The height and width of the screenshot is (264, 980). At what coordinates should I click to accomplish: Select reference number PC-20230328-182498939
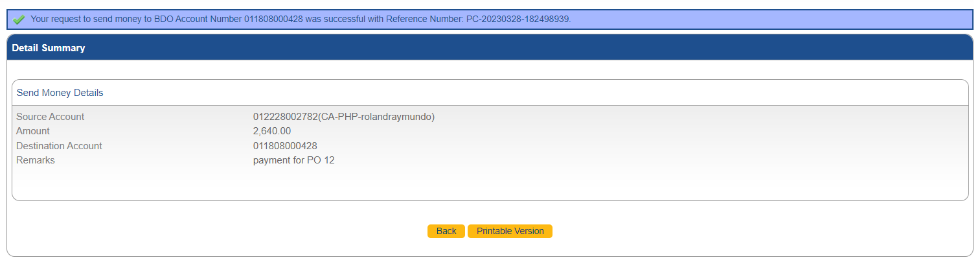(518, 19)
